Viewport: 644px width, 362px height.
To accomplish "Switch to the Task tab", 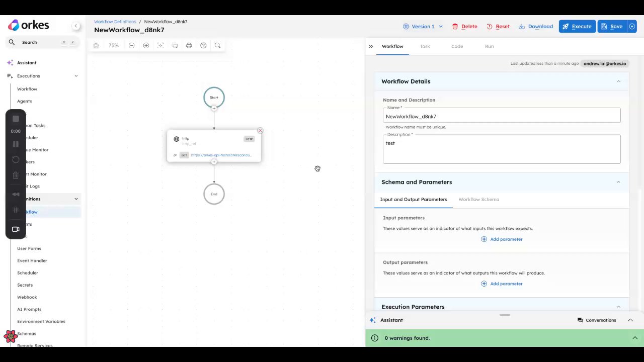I will pos(425,46).
